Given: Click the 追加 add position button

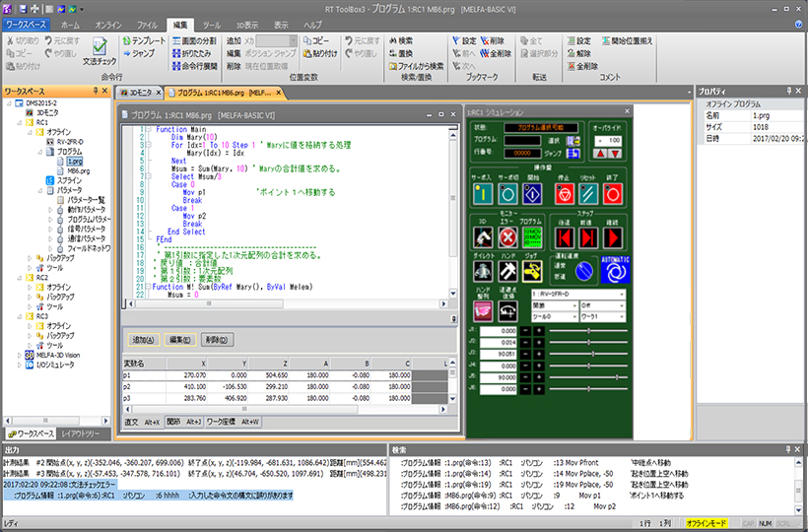Looking at the screenshot, I should 143,340.
